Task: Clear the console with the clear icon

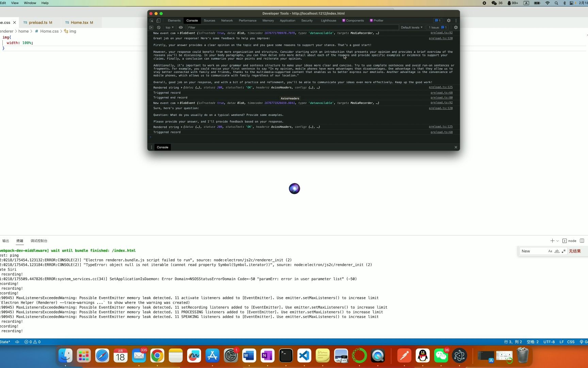Action: 159,27
